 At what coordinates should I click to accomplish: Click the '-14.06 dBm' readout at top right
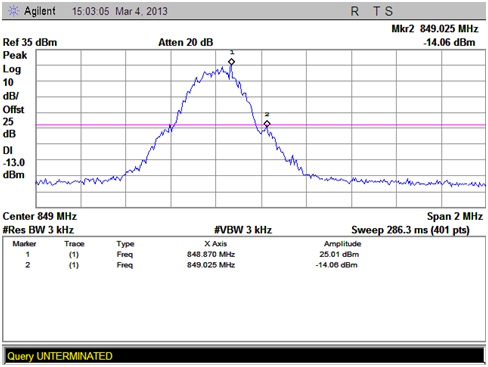[449, 43]
